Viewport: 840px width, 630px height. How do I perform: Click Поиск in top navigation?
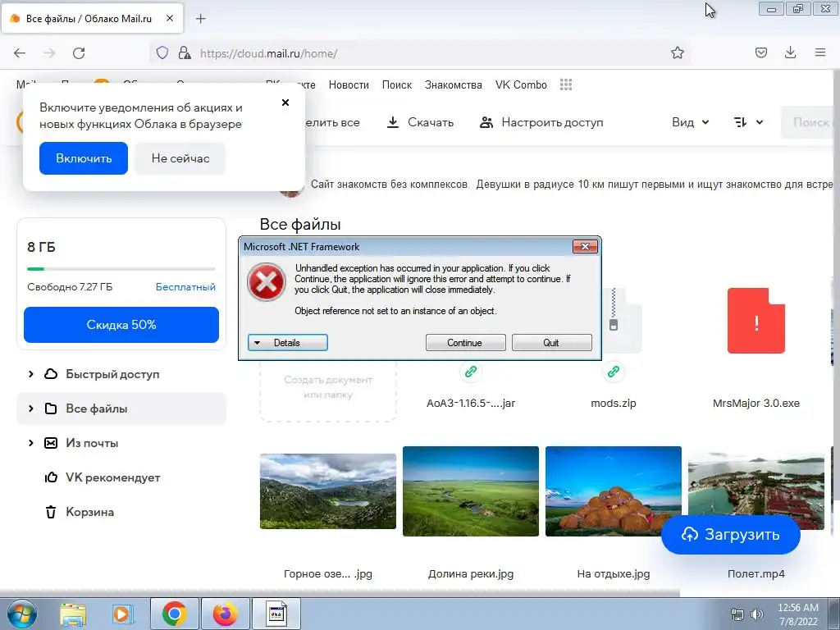tap(397, 84)
